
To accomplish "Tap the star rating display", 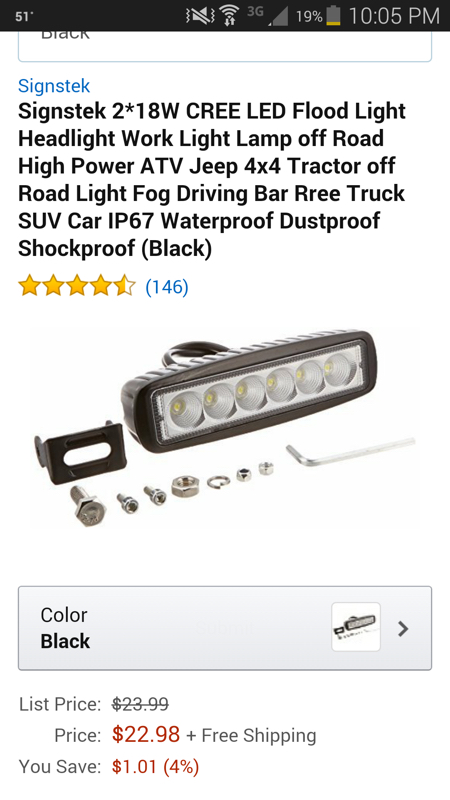I will (77, 286).
